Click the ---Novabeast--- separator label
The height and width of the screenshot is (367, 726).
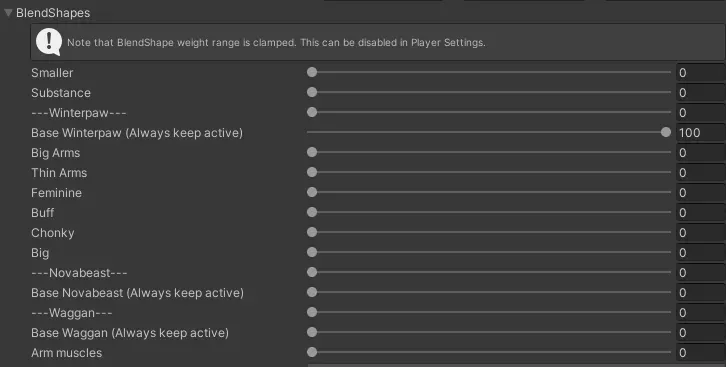[79, 273]
